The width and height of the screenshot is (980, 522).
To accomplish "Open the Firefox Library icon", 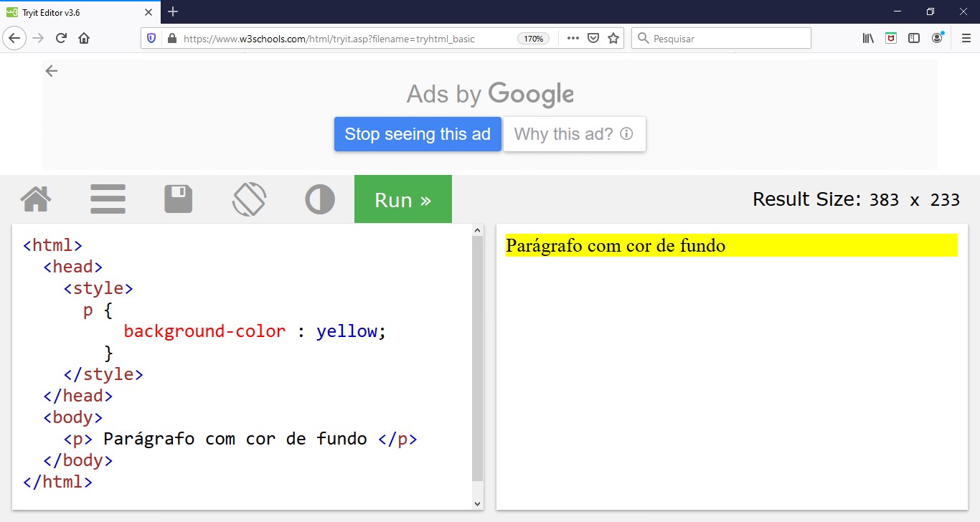I will click(x=867, y=37).
